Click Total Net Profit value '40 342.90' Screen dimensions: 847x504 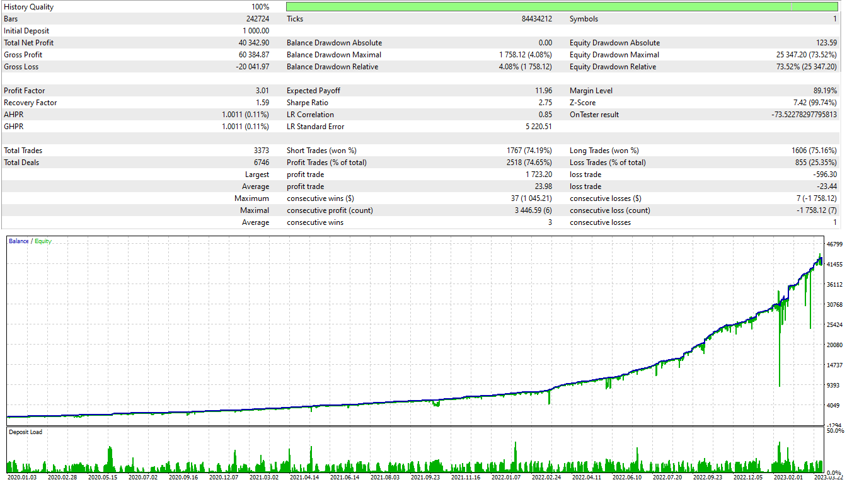point(254,43)
